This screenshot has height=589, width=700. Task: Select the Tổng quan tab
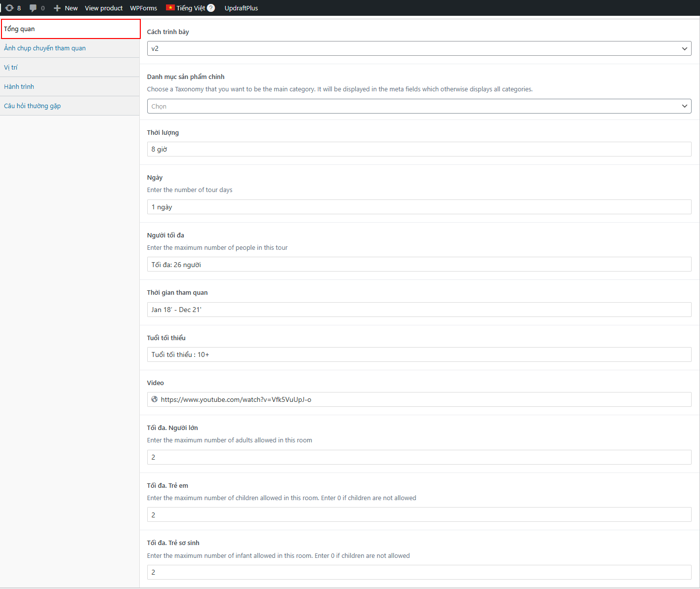point(71,29)
